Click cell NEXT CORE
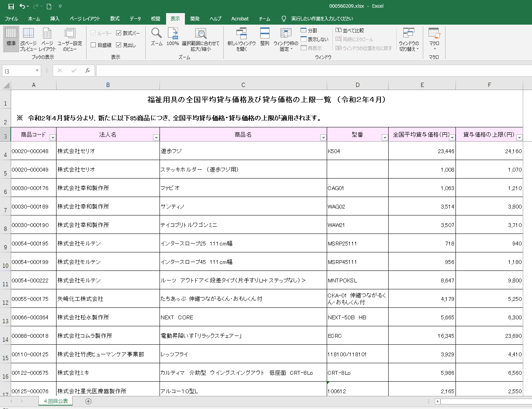 coord(243,317)
